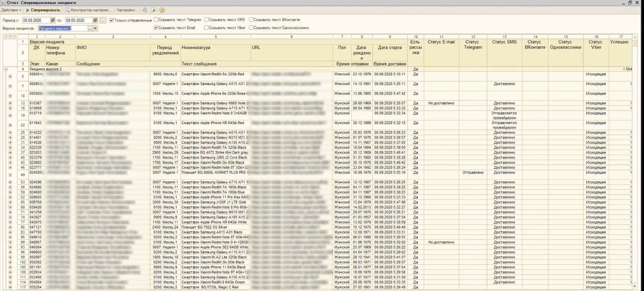Click the period start date input field
This screenshot has width=644, height=291.
click(35, 21)
